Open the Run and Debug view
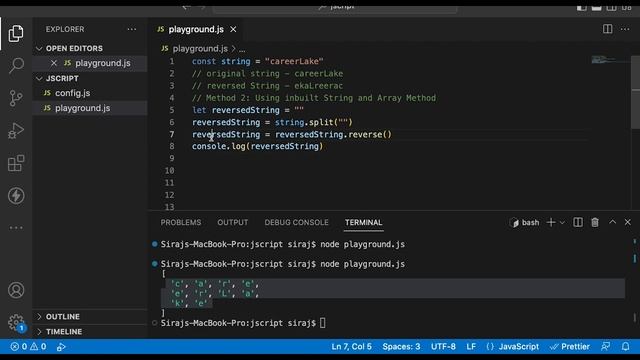640x360 pixels. point(16,131)
